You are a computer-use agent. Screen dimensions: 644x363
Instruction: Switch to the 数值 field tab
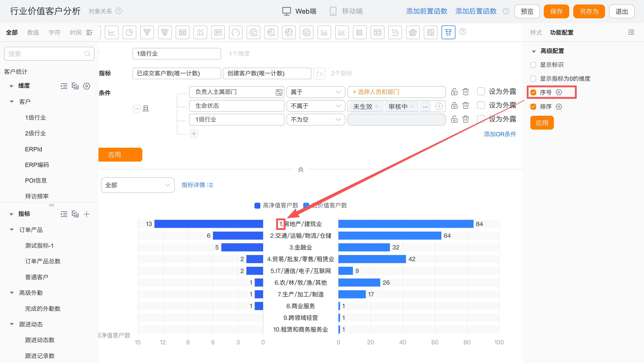33,32
